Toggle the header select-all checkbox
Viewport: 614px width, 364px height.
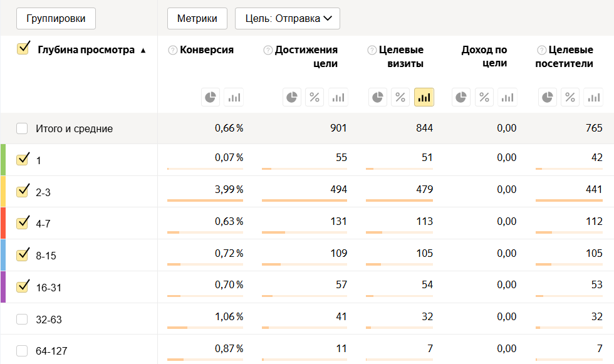point(24,48)
